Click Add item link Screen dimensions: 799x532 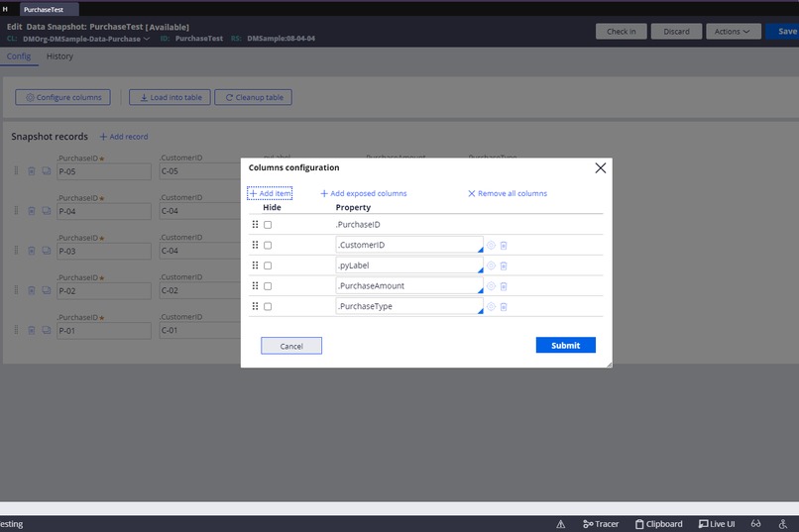click(x=270, y=193)
